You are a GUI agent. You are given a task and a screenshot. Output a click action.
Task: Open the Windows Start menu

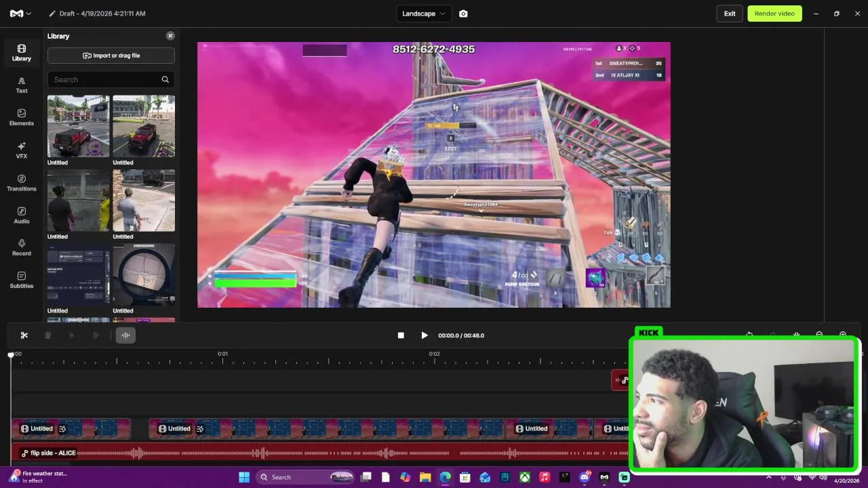[244, 477]
